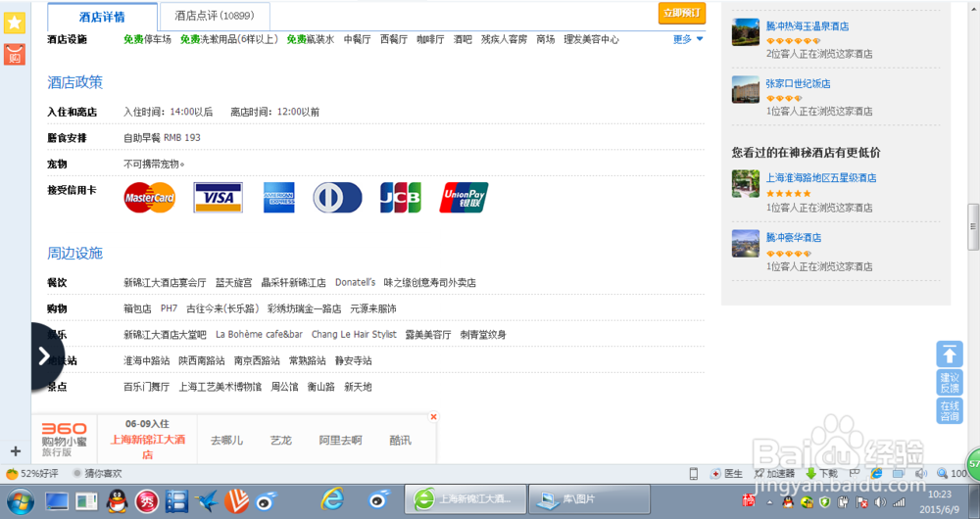Click the VISA card logo
980x519 pixels.
(x=219, y=198)
